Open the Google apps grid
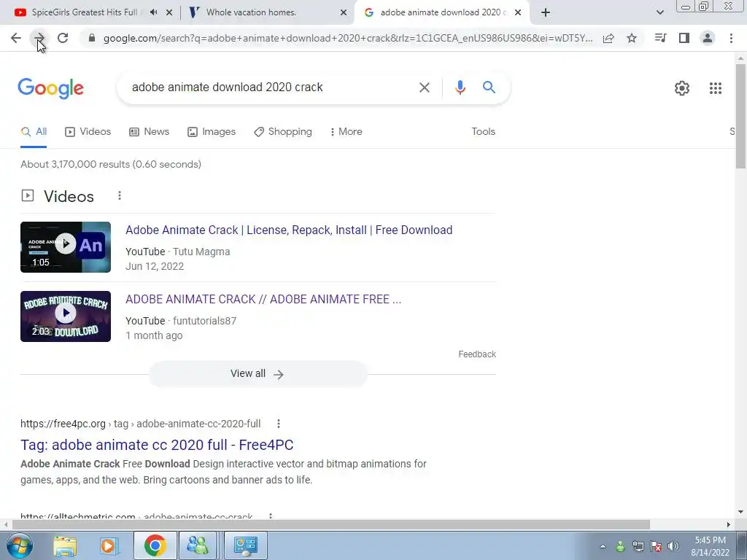The width and height of the screenshot is (747, 560). click(715, 88)
